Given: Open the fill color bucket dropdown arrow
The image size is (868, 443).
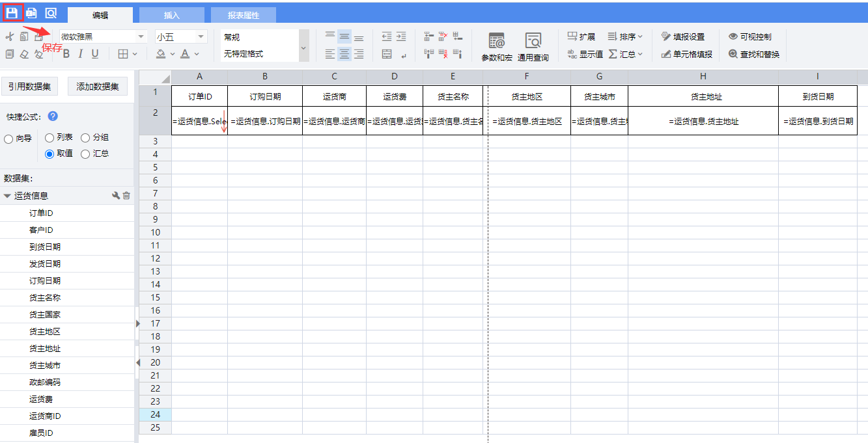Looking at the screenshot, I should point(172,54).
